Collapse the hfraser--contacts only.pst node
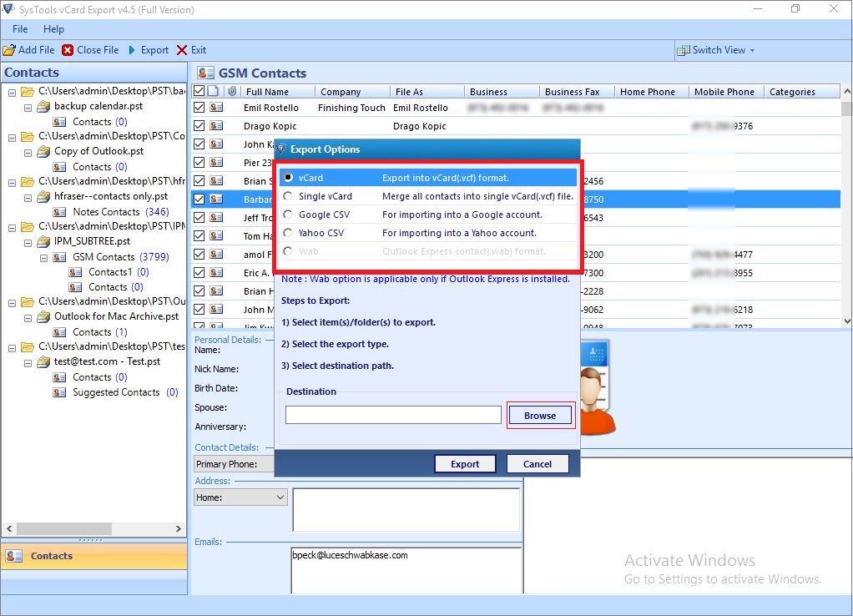Image resolution: width=853 pixels, height=616 pixels. (x=28, y=198)
